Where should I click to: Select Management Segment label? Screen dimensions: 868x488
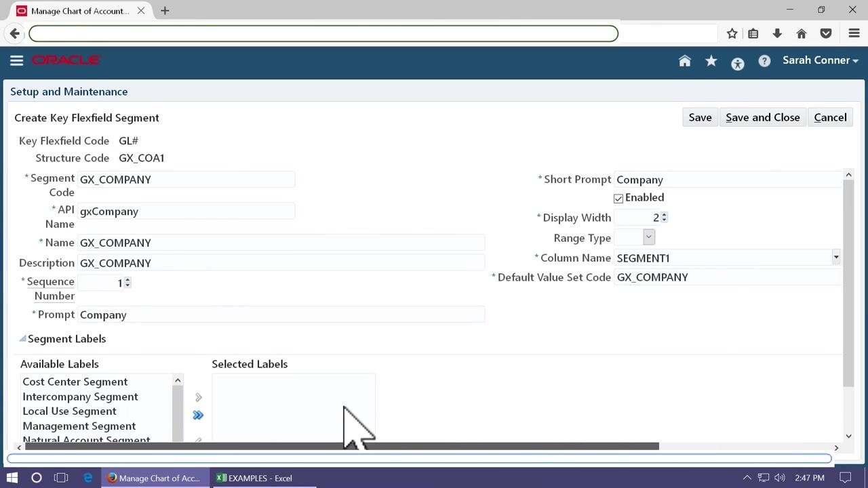79,426
